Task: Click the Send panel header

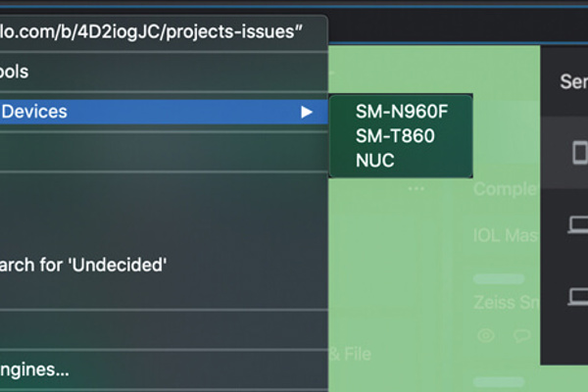Action: (573, 81)
